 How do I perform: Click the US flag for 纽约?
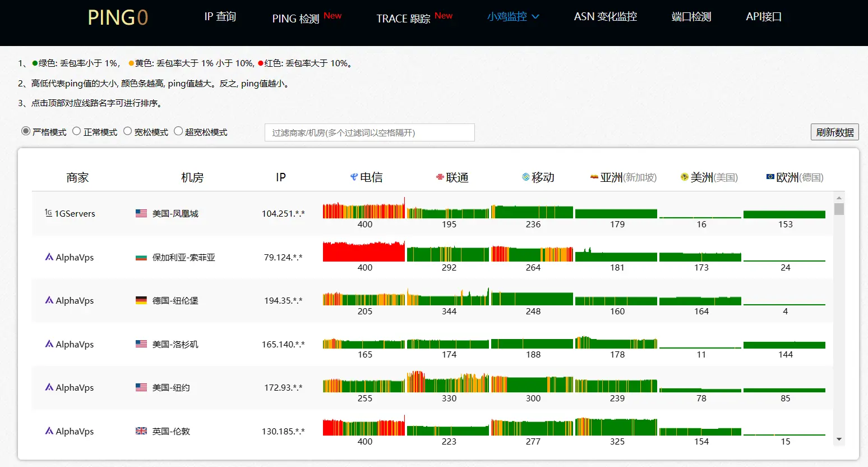tap(141, 387)
